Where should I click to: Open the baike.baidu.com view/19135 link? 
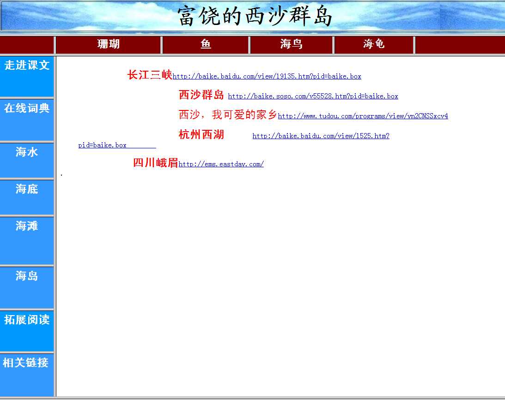pos(267,77)
